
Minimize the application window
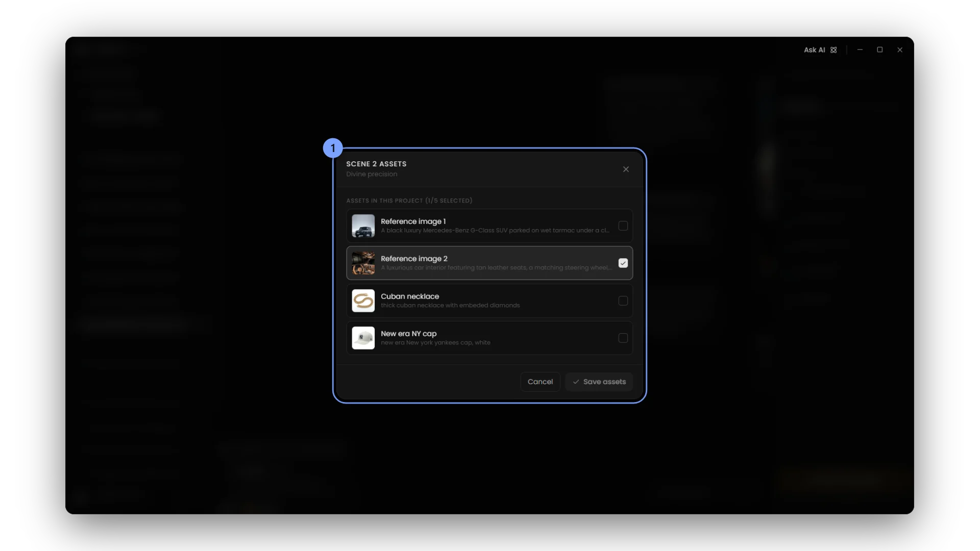point(860,50)
